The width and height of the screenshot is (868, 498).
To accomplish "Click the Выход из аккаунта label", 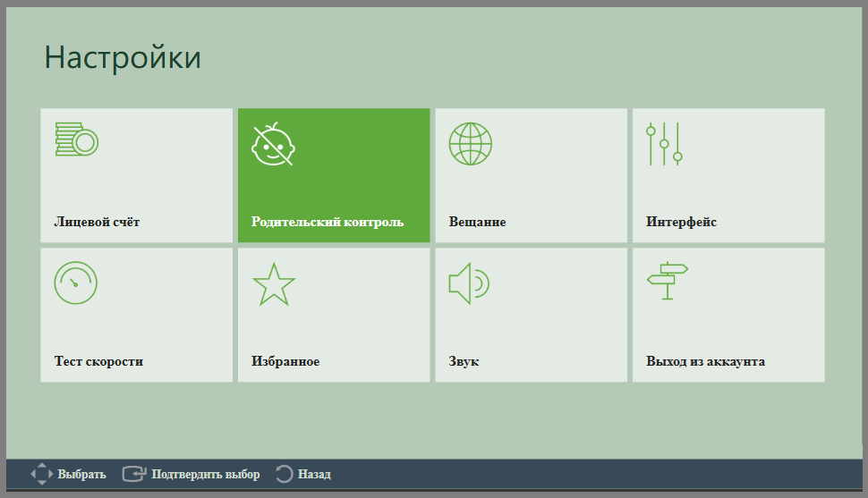I will (x=705, y=361).
